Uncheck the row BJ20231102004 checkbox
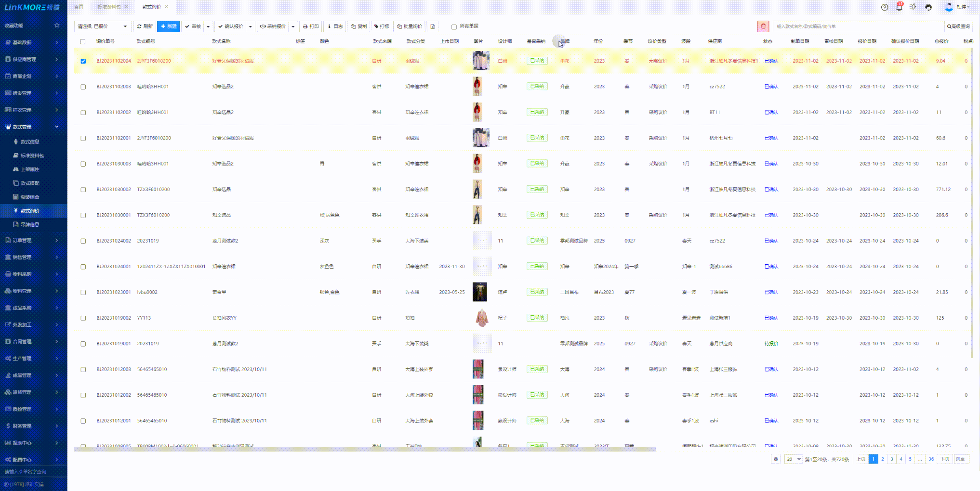This screenshot has height=491, width=980. [x=83, y=61]
